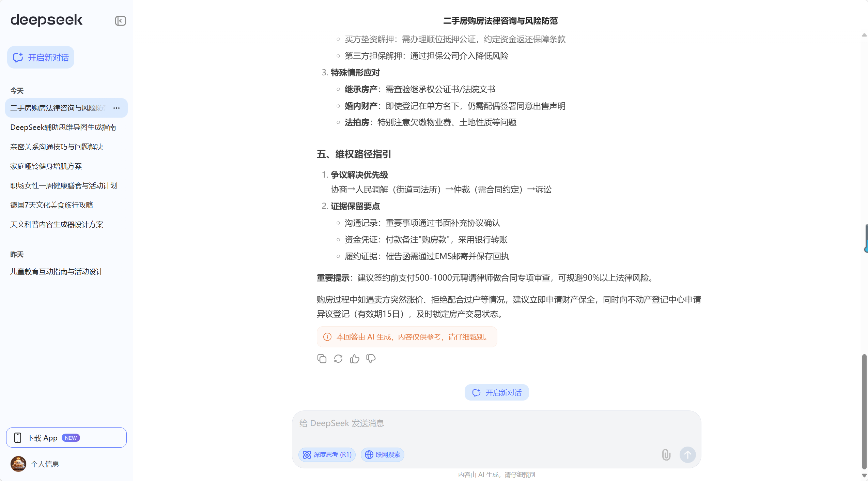Viewport: 868px width, 481px height.
Task: Open yesterday's 儿童教育互动指南与活动设计 chat
Action: point(57,272)
